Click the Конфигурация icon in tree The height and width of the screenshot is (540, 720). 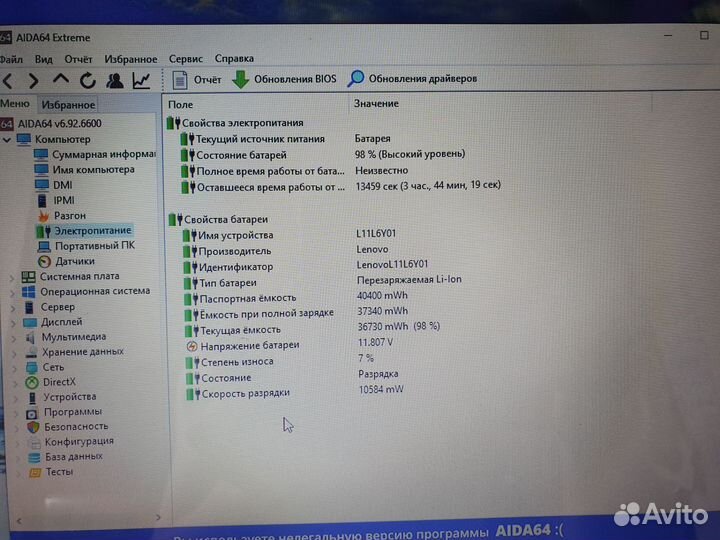pyautogui.click(x=34, y=442)
